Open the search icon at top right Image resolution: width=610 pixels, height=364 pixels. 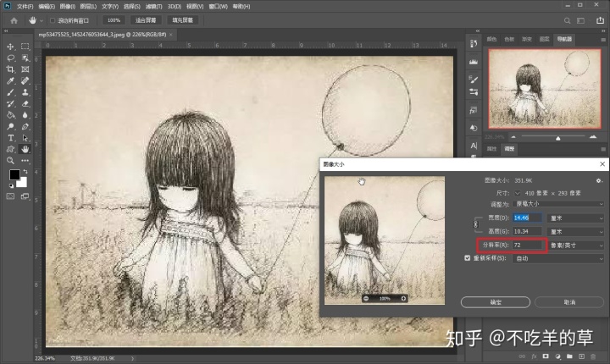click(x=567, y=20)
